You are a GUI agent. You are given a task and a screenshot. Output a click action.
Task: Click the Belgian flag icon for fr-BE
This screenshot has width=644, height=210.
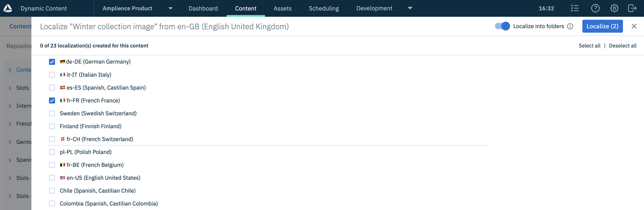[x=62, y=165]
